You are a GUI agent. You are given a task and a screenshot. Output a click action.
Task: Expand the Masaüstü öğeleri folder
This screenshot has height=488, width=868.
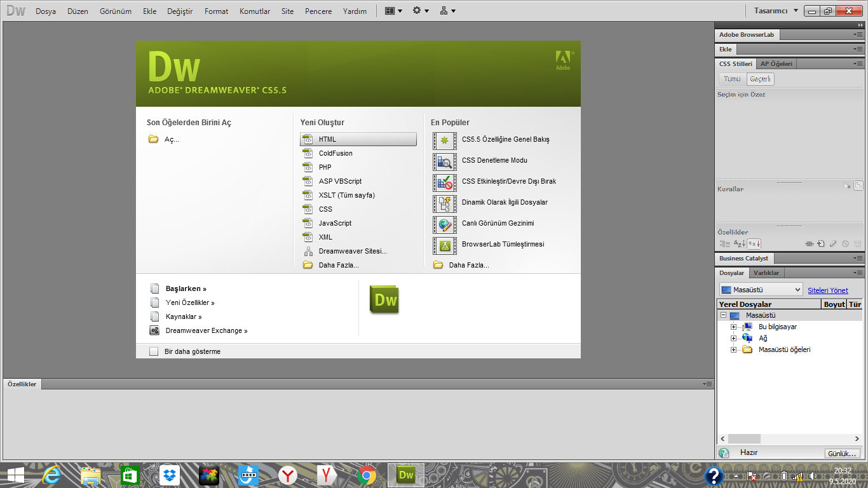[733, 349]
